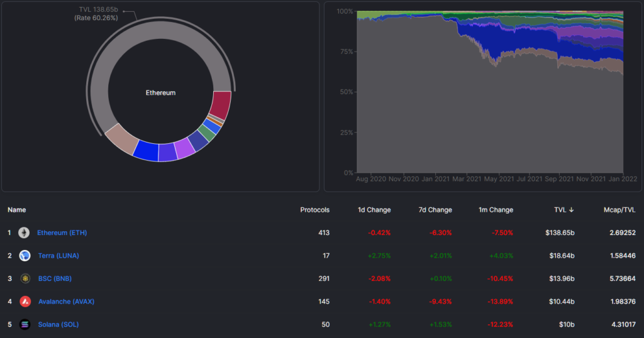Click the Ethereum chain logo icon
This screenshot has width=644, height=338.
click(x=24, y=232)
